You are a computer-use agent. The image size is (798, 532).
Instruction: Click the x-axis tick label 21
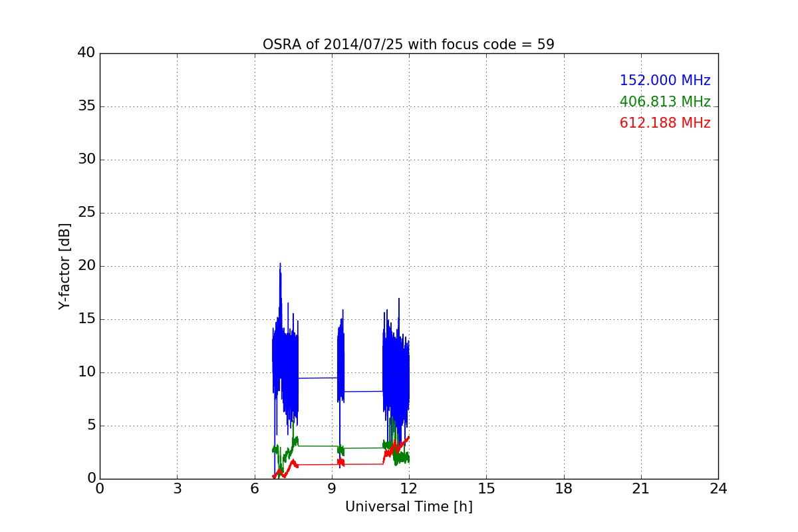641,489
